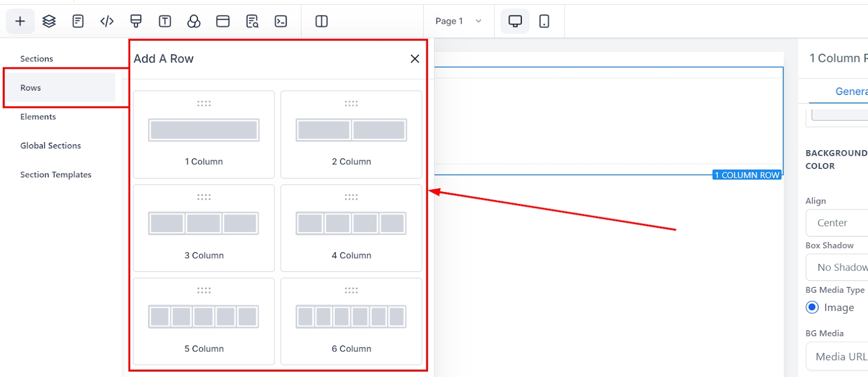Open Global Sections in the sidebar
This screenshot has width=868, height=377.
tap(50, 145)
